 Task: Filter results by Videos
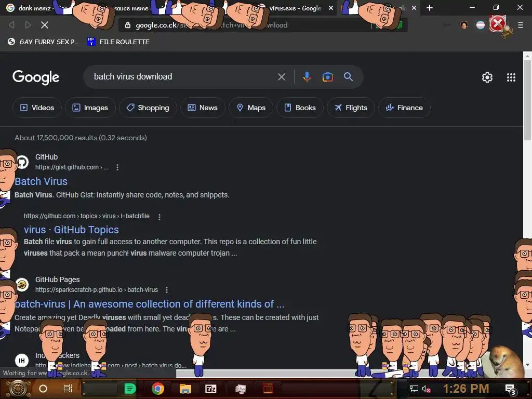pos(37,108)
